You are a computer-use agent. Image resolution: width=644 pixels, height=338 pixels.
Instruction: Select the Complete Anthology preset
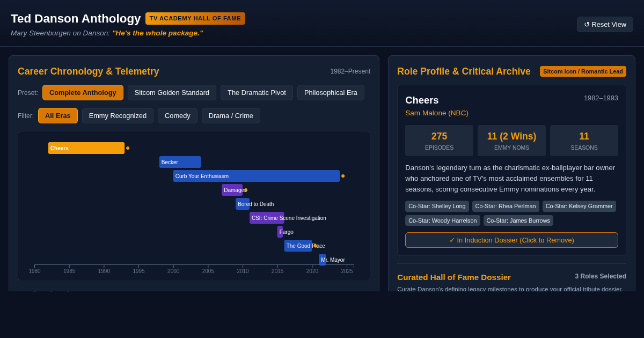[x=83, y=92]
